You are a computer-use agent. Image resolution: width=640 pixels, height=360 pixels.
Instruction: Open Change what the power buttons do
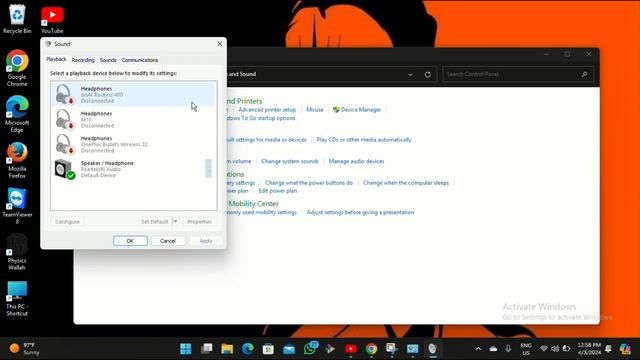tap(309, 183)
